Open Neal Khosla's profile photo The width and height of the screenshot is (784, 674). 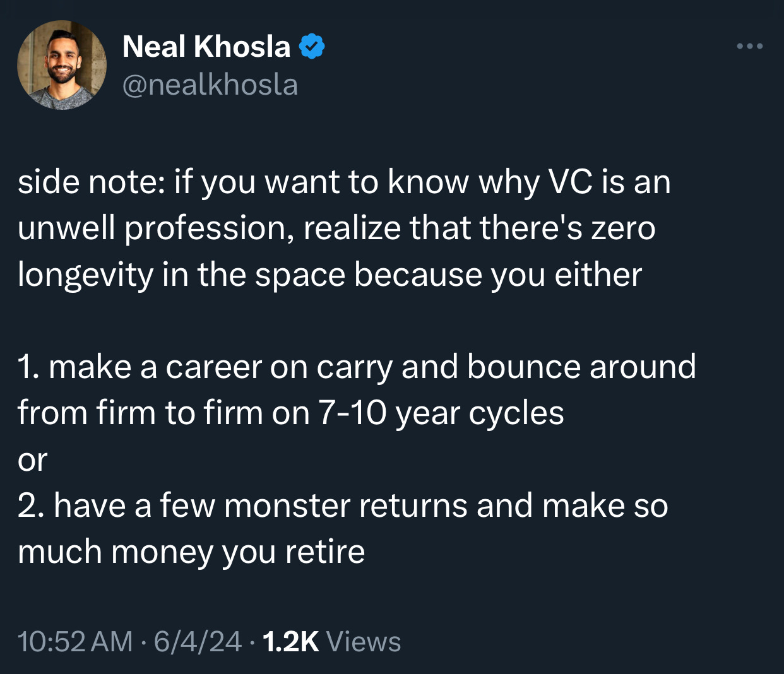[62, 65]
